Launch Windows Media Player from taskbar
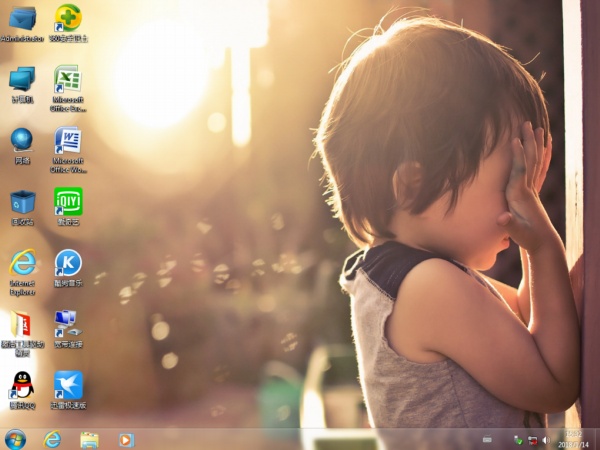 pyautogui.click(x=126, y=440)
